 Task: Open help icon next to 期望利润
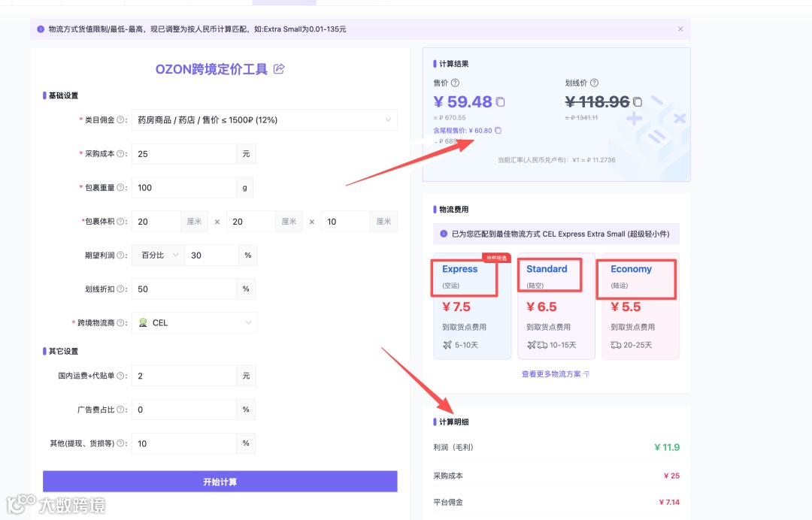120,255
